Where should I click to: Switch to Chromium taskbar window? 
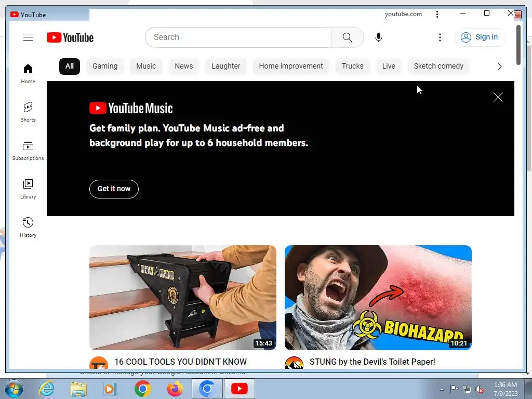pos(207,389)
